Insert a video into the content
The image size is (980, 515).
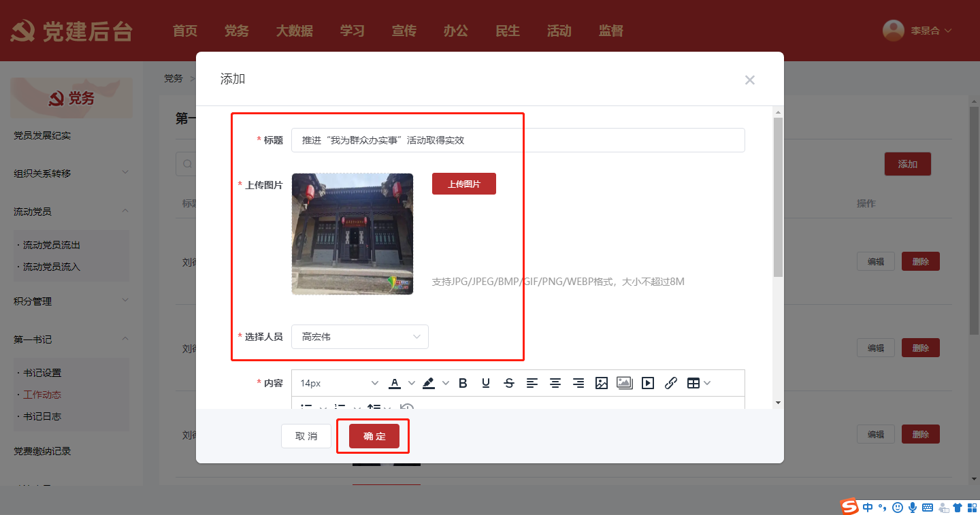648,383
